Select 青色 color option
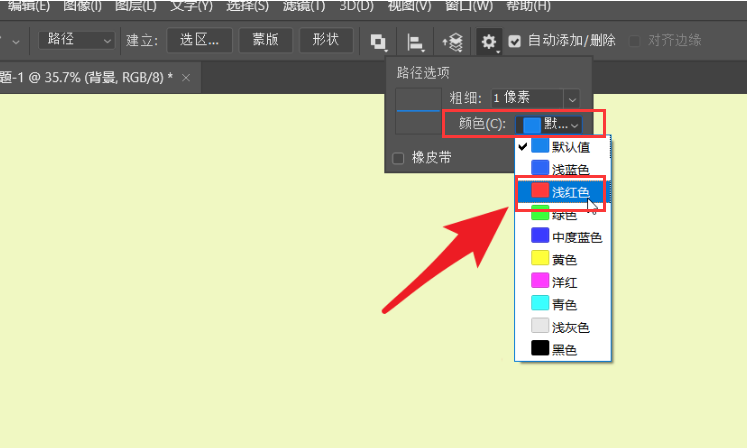The width and height of the screenshot is (747, 448). pos(563,304)
